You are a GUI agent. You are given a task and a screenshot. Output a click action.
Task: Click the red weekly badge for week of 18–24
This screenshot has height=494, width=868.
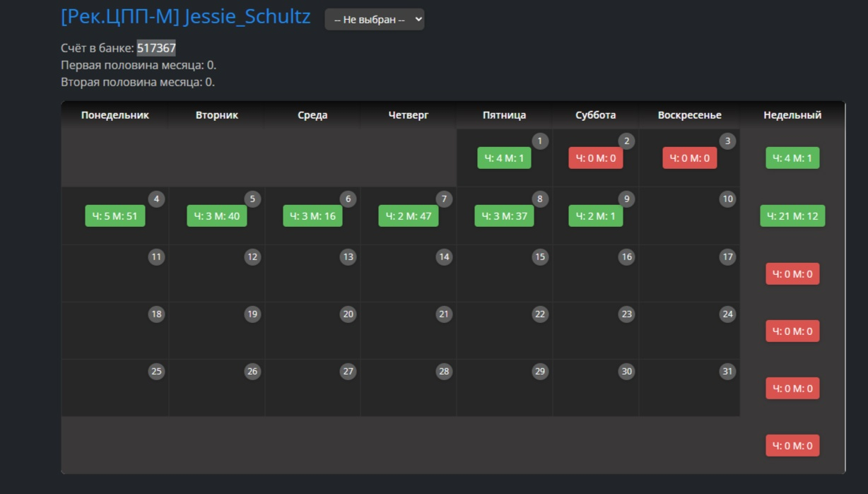click(x=792, y=331)
